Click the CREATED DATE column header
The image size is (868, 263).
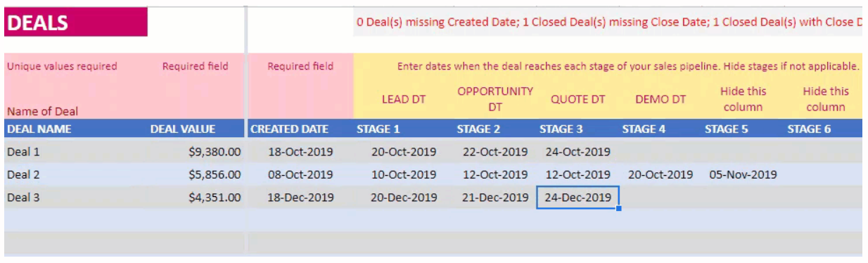click(x=300, y=129)
